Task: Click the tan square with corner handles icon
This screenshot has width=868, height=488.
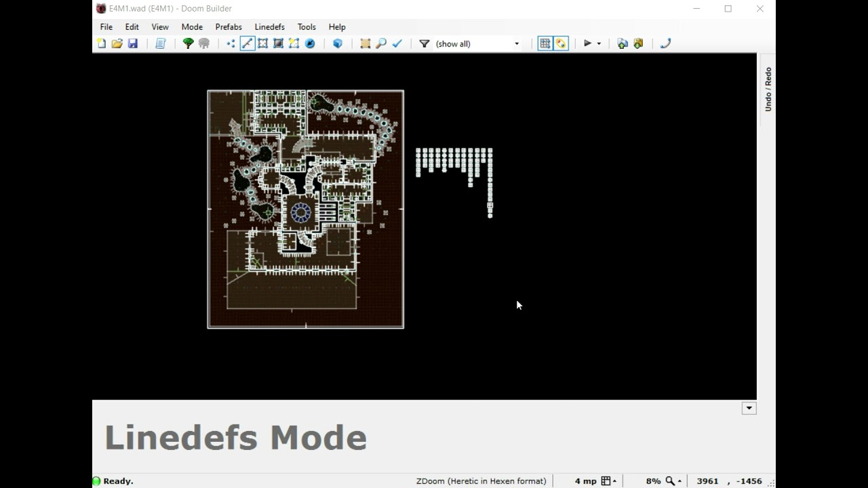Action: pyautogui.click(x=366, y=43)
